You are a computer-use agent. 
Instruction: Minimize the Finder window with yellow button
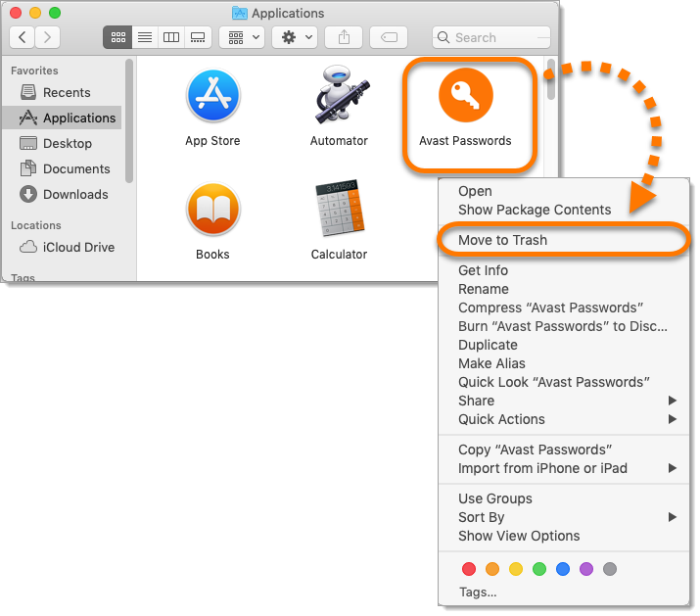(35, 13)
